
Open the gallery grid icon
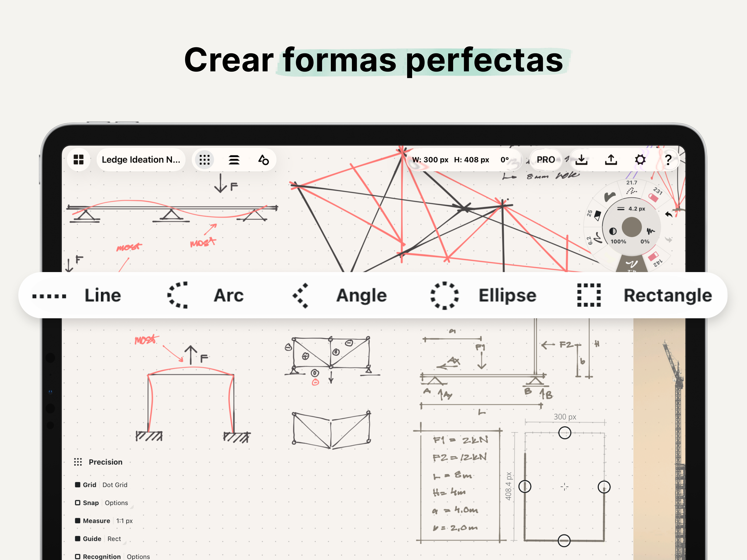[78, 159]
